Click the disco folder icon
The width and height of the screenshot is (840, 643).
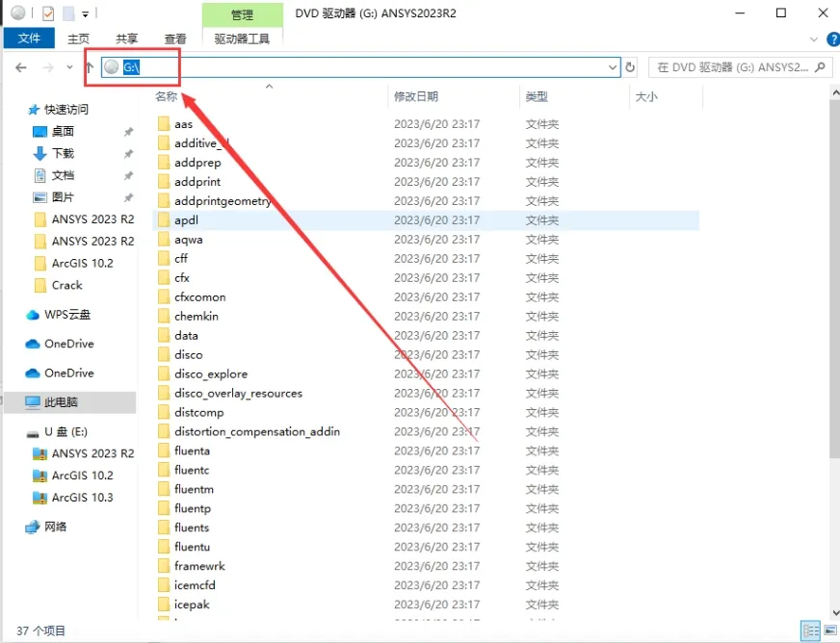pyautogui.click(x=164, y=355)
